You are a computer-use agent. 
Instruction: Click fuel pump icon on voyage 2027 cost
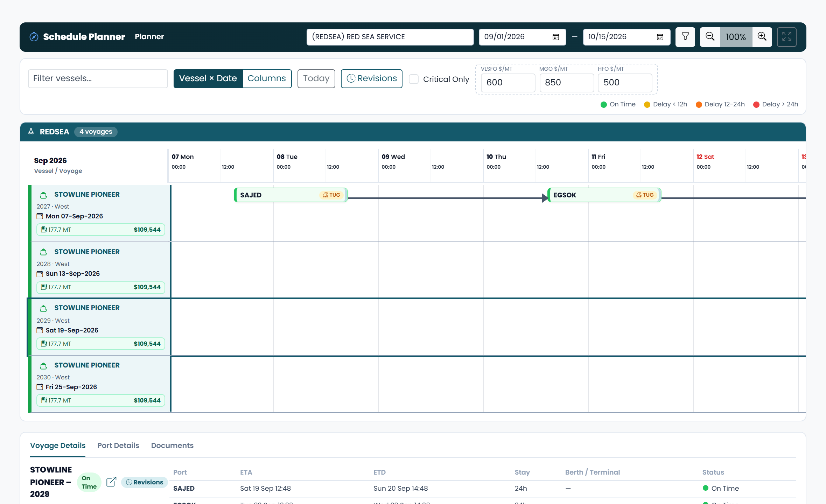coord(44,230)
